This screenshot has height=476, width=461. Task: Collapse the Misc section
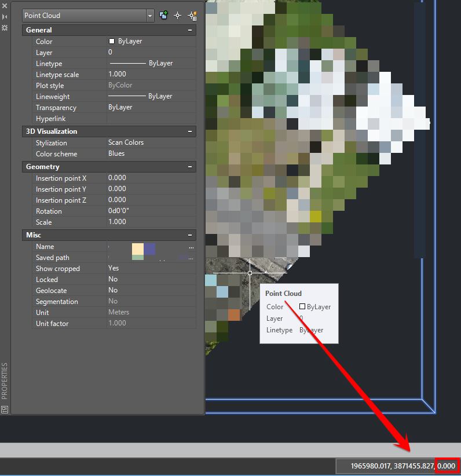click(190, 235)
